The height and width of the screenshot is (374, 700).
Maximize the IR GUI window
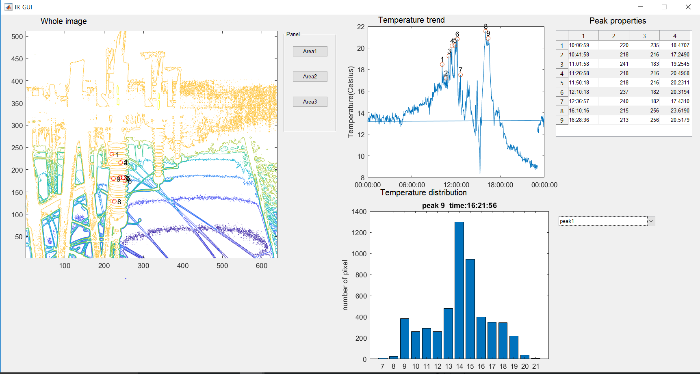point(664,7)
